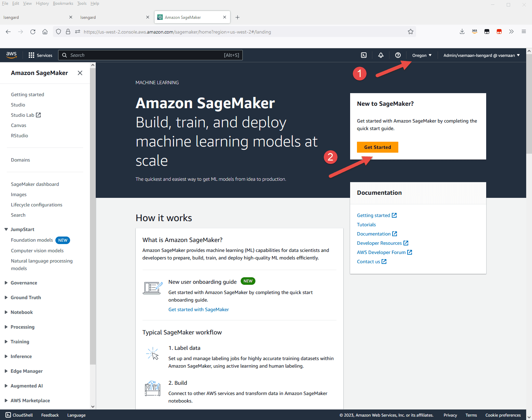Open Cookie preferences in footer
Viewport: 532px width, 420px height.
(x=503, y=415)
